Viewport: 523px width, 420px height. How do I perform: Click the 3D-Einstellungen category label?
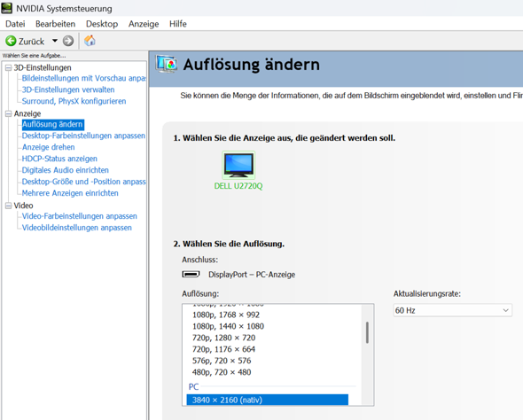coord(43,68)
